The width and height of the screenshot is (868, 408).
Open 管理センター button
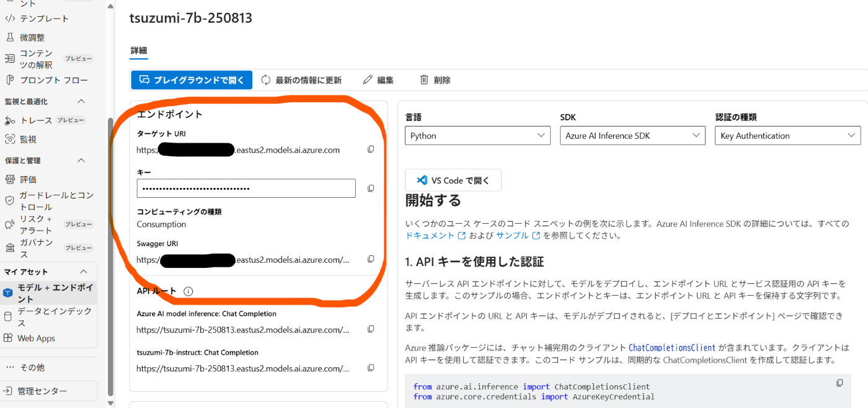click(x=49, y=391)
